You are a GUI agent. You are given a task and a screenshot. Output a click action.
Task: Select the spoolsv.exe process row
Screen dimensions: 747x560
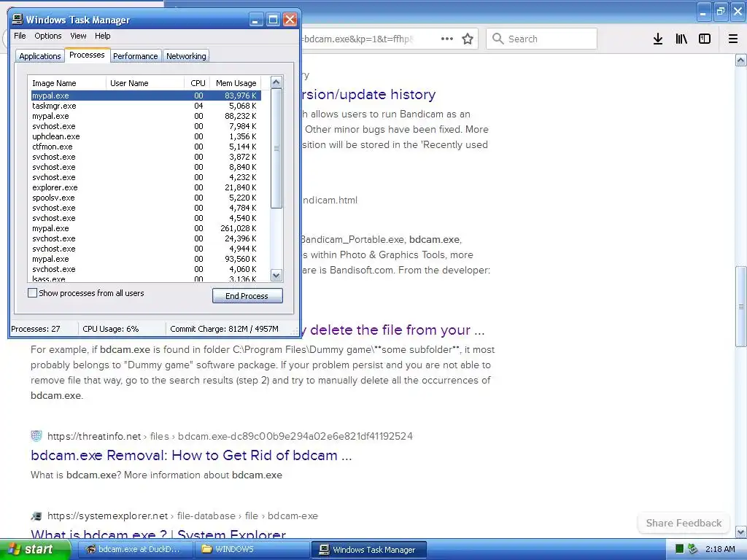(x=146, y=198)
